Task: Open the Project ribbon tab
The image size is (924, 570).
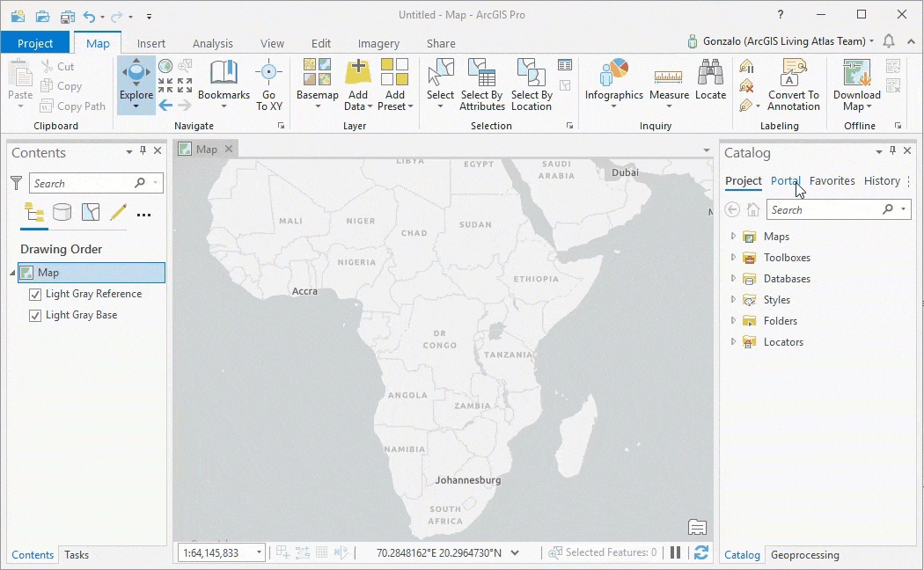Action: (x=35, y=43)
